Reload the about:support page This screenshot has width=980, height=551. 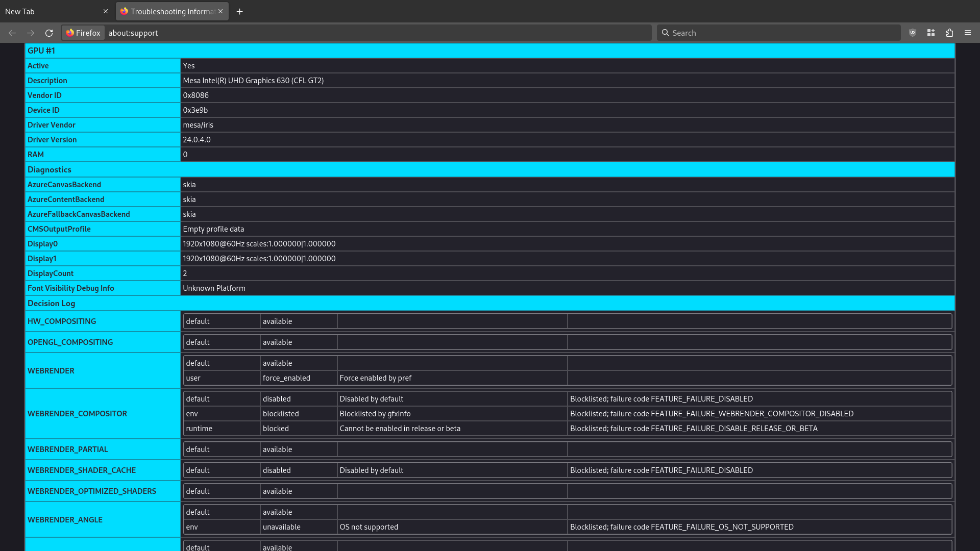[x=49, y=33]
